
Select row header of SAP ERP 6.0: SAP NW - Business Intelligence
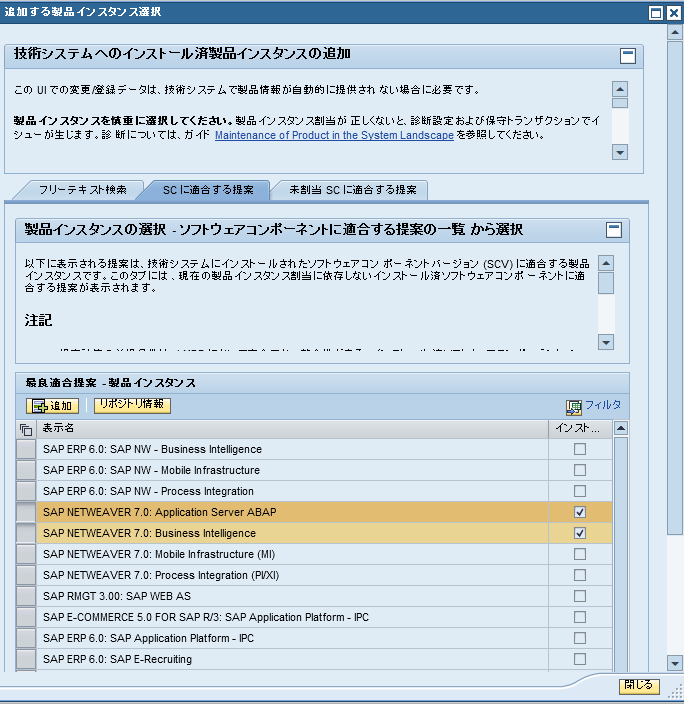click(26, 449)
